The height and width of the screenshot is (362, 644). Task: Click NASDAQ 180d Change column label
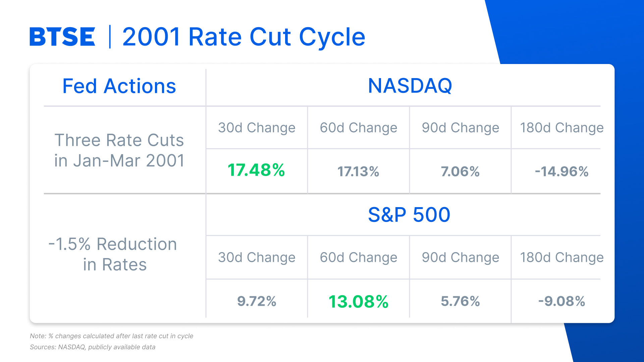pyautogui.click(x=561, y=128)
